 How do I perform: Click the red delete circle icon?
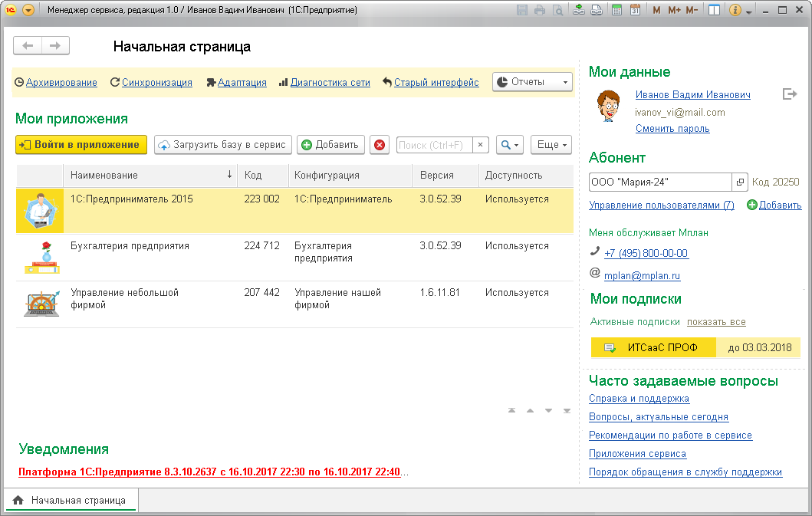[380, 145]
